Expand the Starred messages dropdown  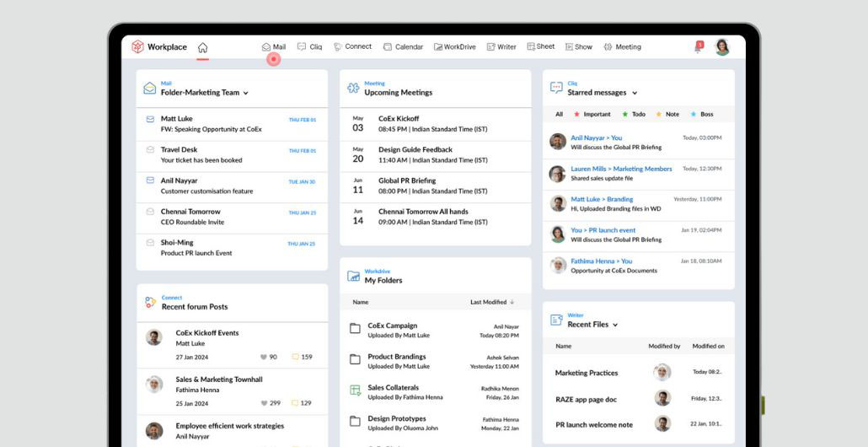coord(635,93)
